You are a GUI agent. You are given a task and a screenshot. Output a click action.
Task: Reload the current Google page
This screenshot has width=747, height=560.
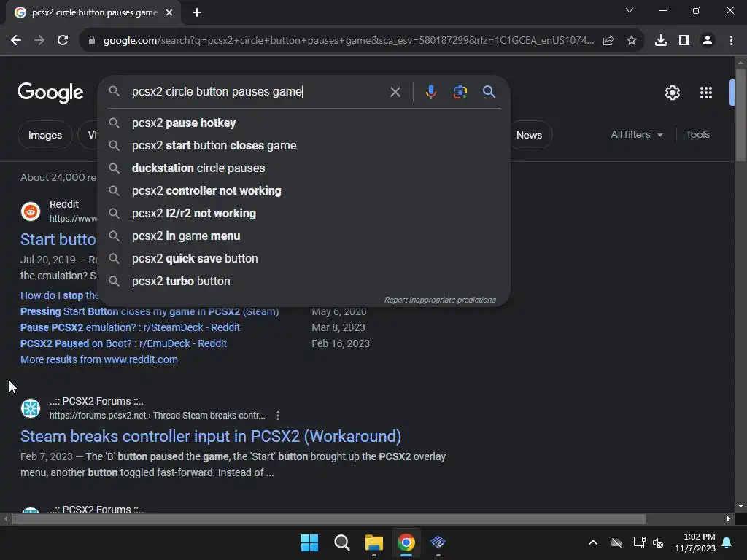click(63, 41)
